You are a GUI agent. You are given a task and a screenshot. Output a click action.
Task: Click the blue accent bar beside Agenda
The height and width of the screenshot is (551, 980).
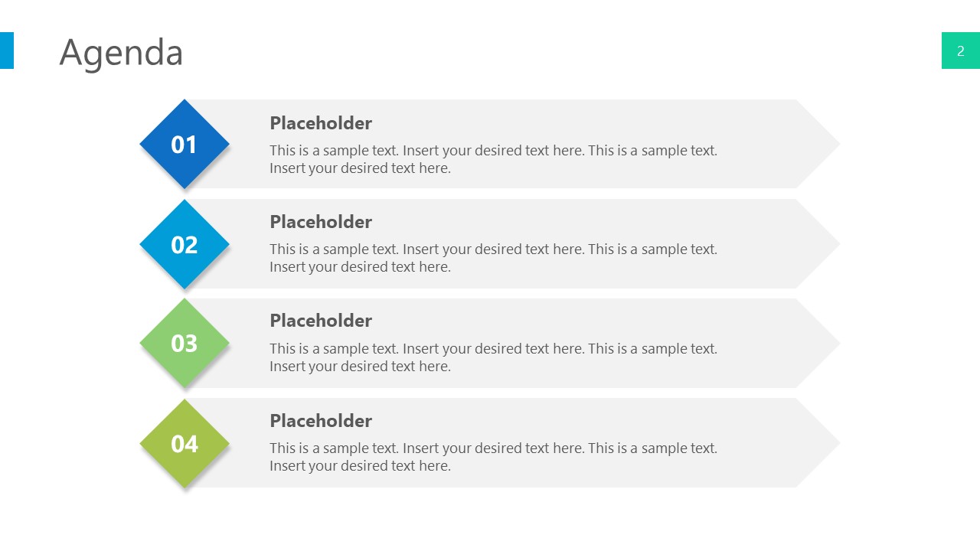coord(6,51)
